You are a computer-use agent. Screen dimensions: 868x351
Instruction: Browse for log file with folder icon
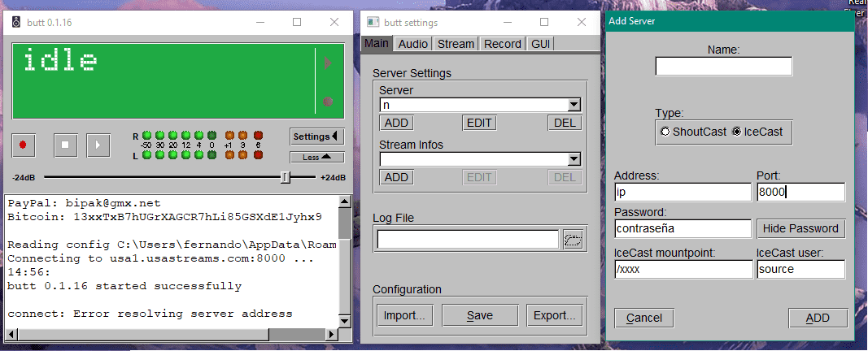click(574, 240)
